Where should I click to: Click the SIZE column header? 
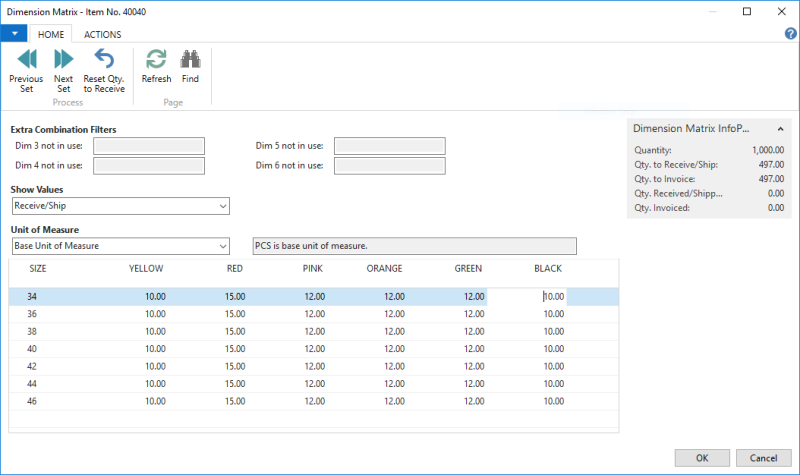(38, 268)
